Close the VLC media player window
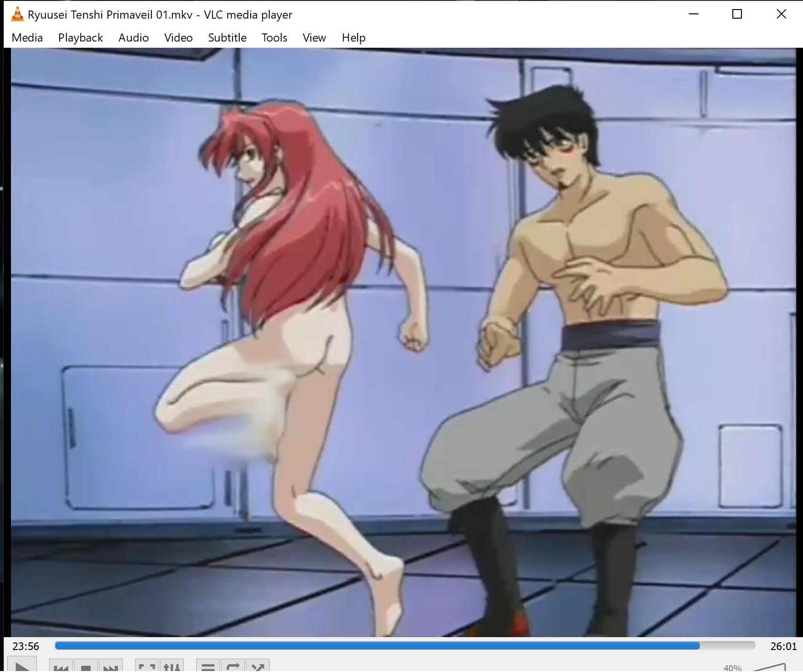This screenshot has width=803, height=672. point(781,14)
